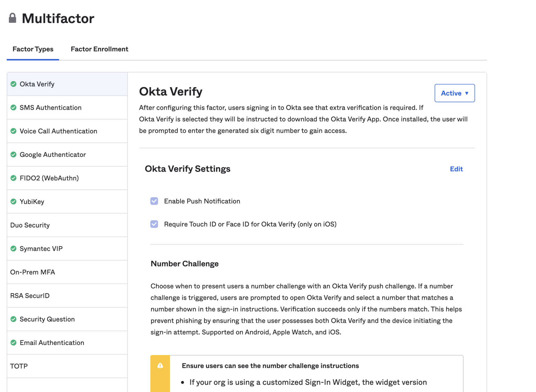
Task: Click green status icon for Symantec VIP
Action: [x=13, y=248]
